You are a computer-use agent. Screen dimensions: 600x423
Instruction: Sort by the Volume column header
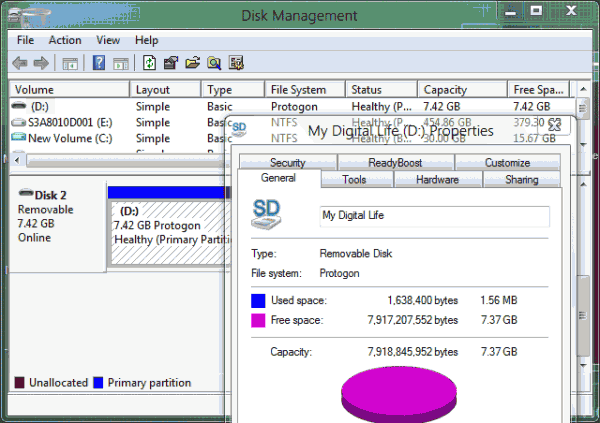tap(69, 90)
